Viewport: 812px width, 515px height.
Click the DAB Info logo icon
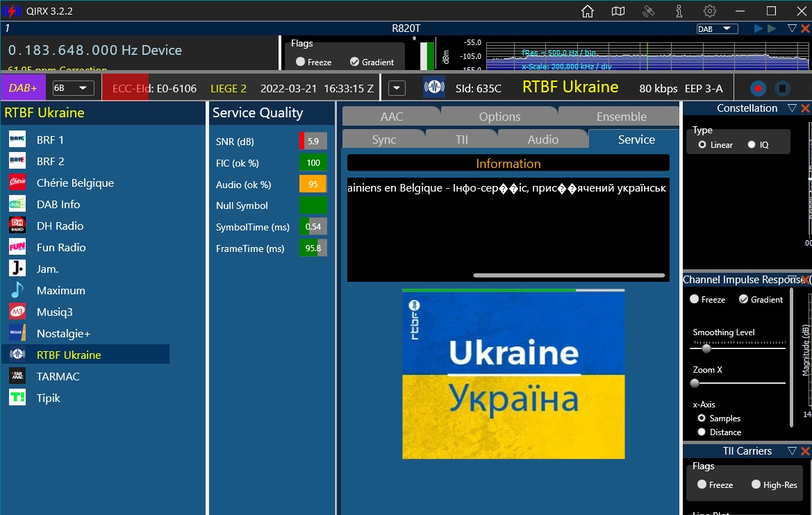coord(17,204)
